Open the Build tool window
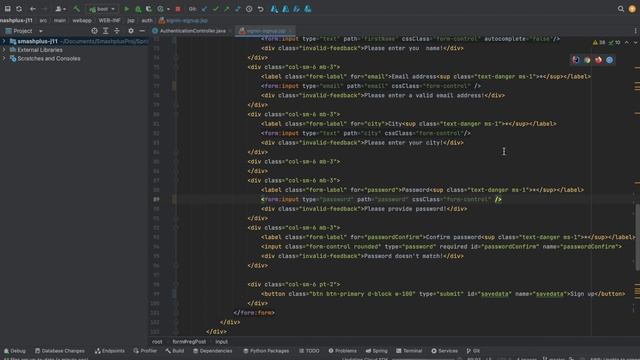This screenshot has height=360, width=640. (x=175, y=351)
